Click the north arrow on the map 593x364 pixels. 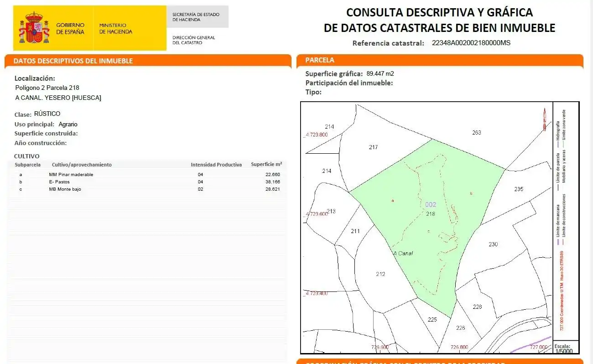tap(544, 120)
